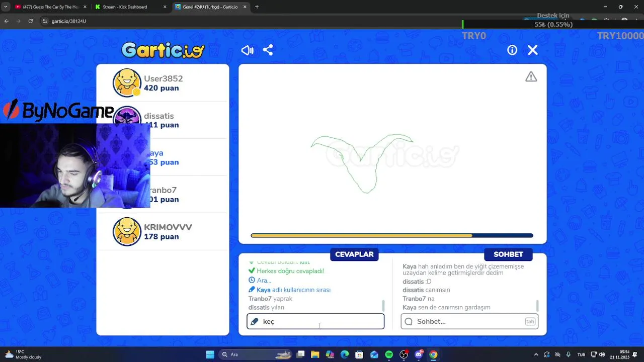Select the SOHBET panel tab

[508, 254]
